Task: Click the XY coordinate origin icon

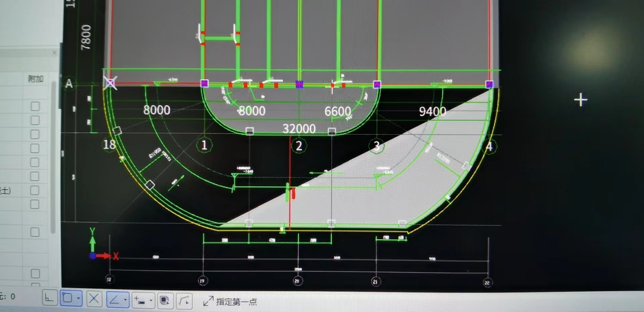Action: pyautogui.click(x=93, y=256)
